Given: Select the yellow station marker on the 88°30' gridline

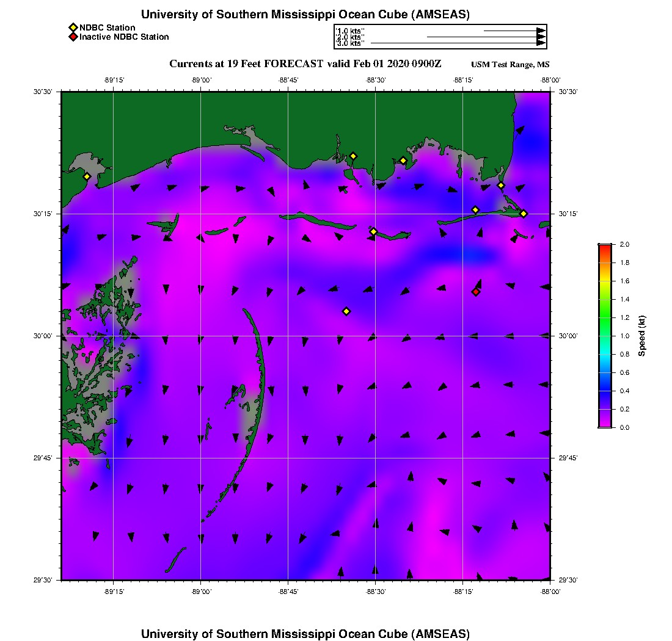Looking at the screenshot, I should 373,231.
